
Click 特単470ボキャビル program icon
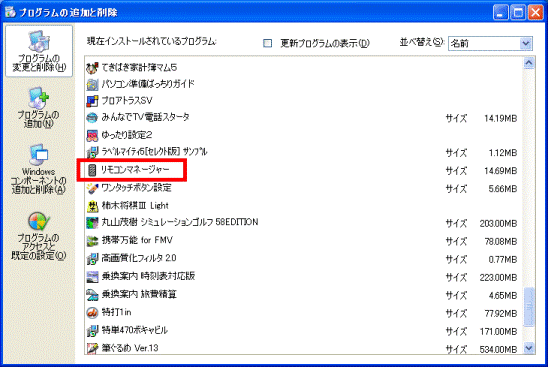coord(92,331)
